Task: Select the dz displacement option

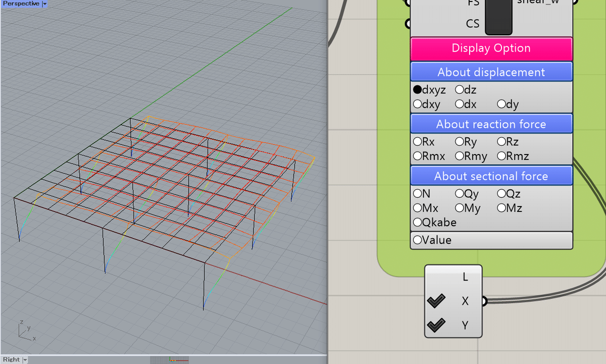Action: point(460,90)
